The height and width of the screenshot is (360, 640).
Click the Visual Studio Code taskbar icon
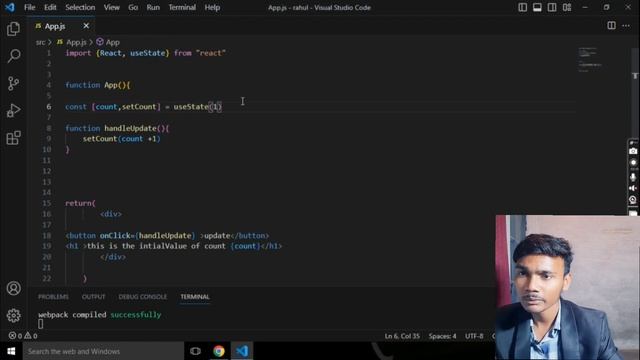tap(242, 351)
